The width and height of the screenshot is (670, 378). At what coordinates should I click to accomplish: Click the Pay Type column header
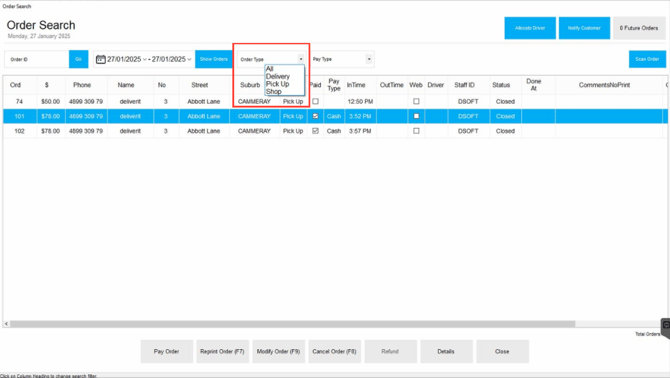coord(334,85)
